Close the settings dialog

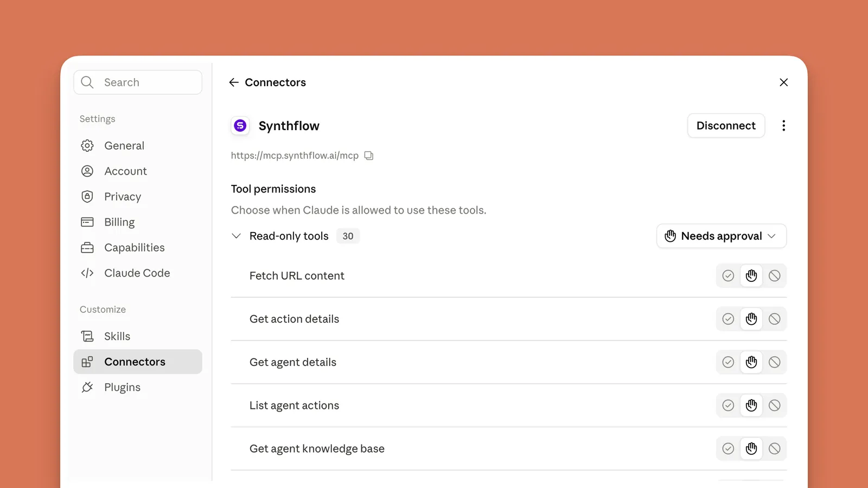(783, 82)
